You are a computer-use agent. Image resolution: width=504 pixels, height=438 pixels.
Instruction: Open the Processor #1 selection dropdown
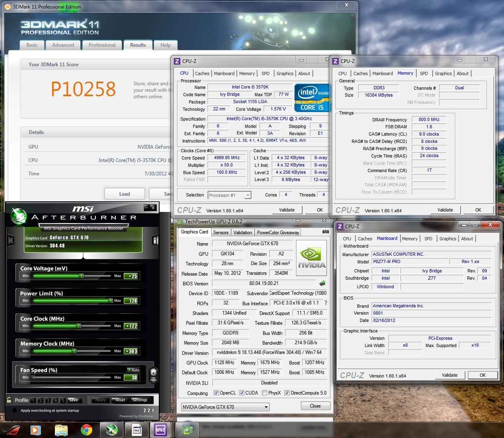pos(229,195)
